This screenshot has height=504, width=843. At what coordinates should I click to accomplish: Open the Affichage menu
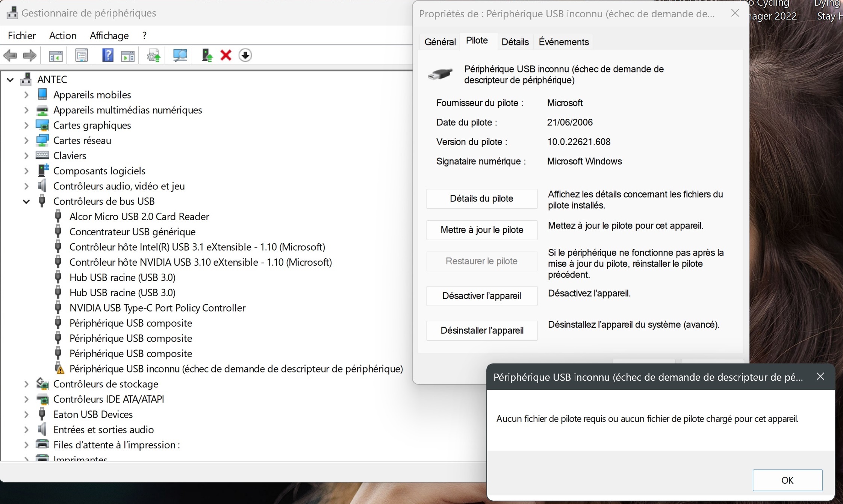pyautogui.click(x=109, y=36)
